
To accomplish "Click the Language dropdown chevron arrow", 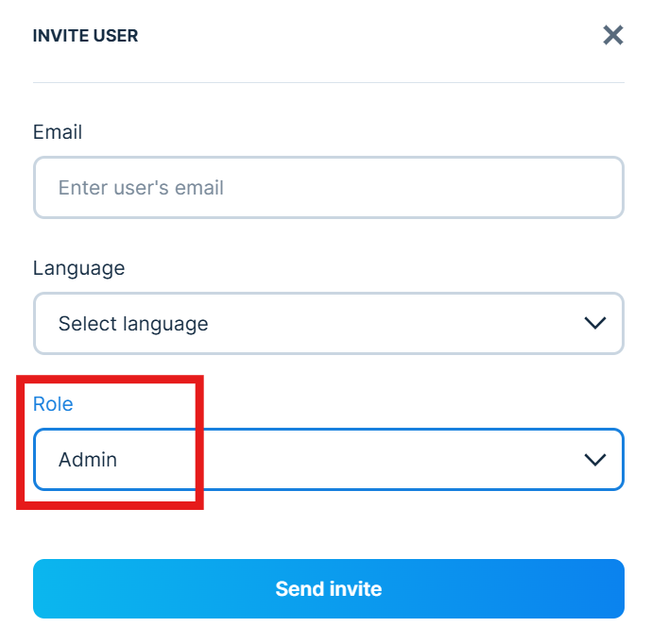I will [594, 324].
